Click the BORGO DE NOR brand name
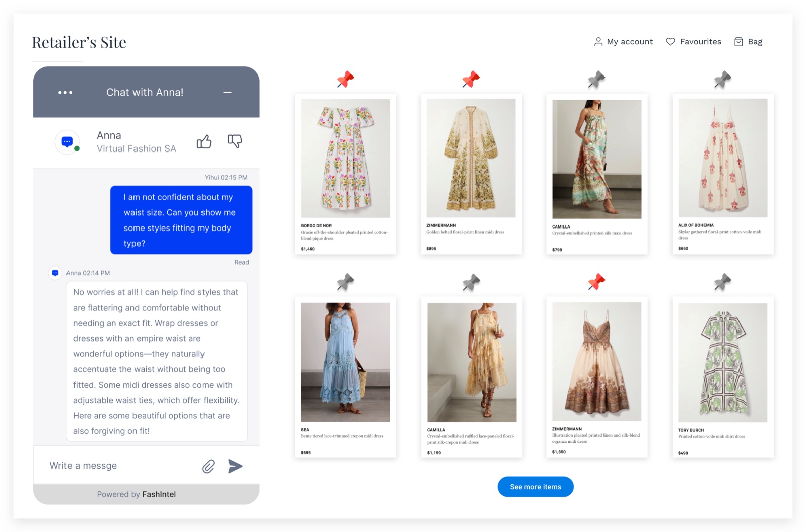806x532 pixels. pos(316,226)
